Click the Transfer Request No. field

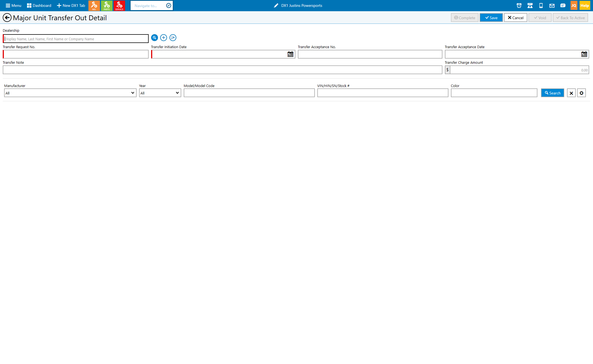(76, 54)
